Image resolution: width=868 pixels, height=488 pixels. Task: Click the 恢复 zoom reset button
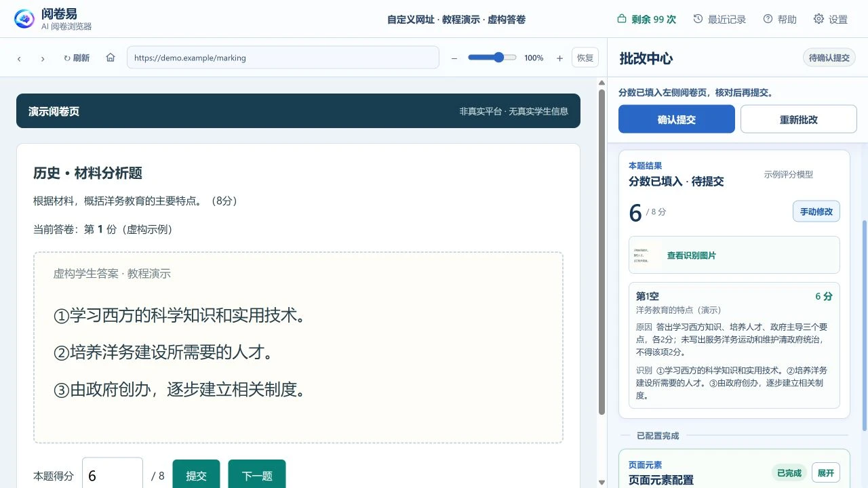click(585, 58)
